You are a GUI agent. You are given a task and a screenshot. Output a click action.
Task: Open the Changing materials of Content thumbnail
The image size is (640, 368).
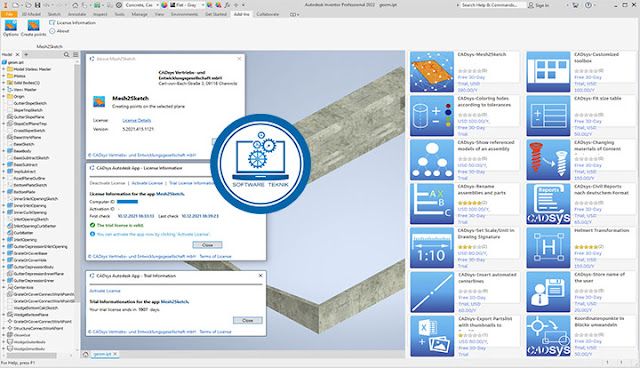(x=548, y=160)
